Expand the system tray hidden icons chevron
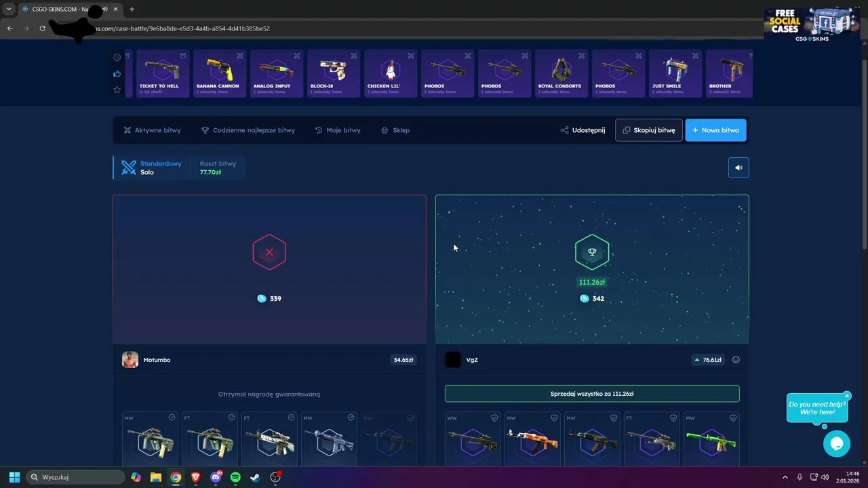Image resolution: width=868 pixels, height=488 pixels. click(785, 477)
